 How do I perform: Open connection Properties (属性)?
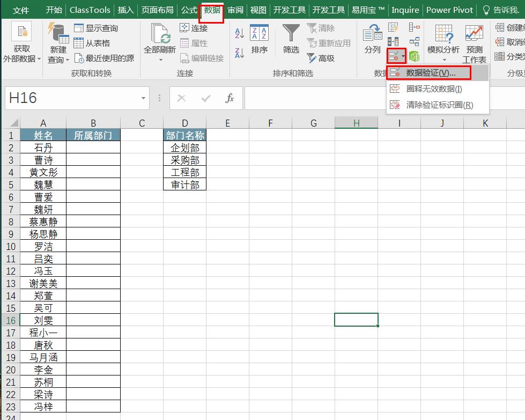[x=194, y=43]
